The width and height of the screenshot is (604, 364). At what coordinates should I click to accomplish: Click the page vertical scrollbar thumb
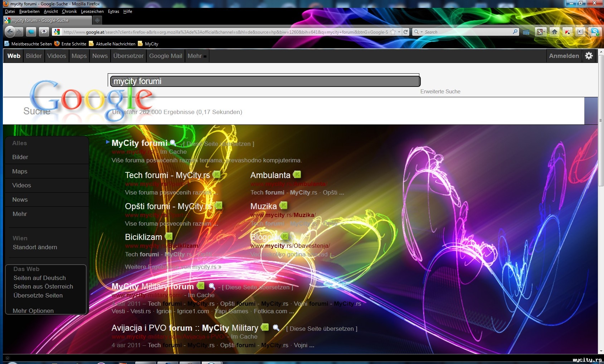click(x=601, y=120)
